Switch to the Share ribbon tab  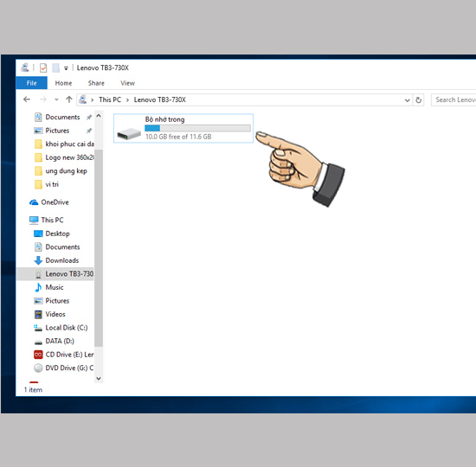pyautogui.click(x=96, y=83)
